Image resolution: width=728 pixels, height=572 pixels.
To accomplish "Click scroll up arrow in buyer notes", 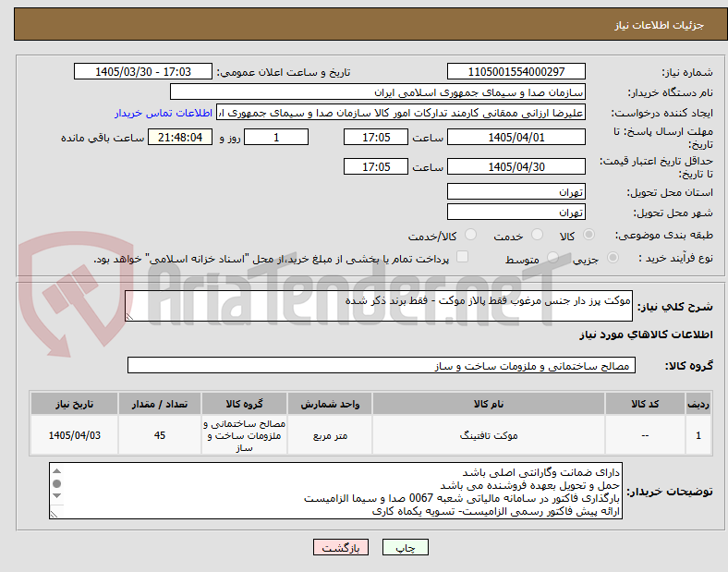I will [56, 471].
